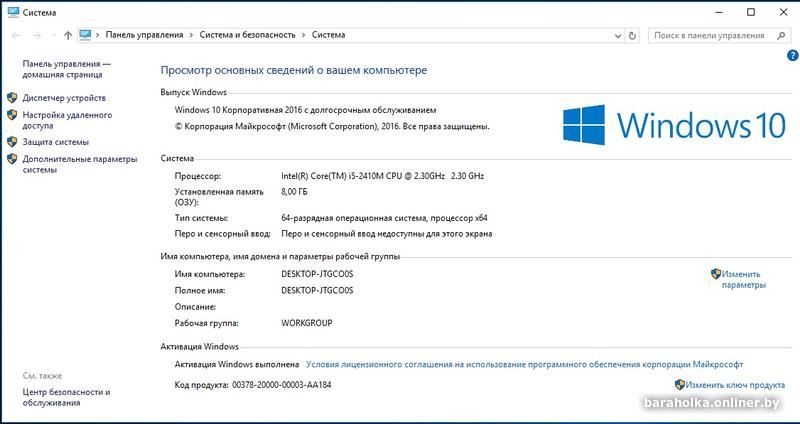The height and width of the screenshot is (424, 800).
Task: Click processor value Intel Core i5-2410M
Action: 383,176
